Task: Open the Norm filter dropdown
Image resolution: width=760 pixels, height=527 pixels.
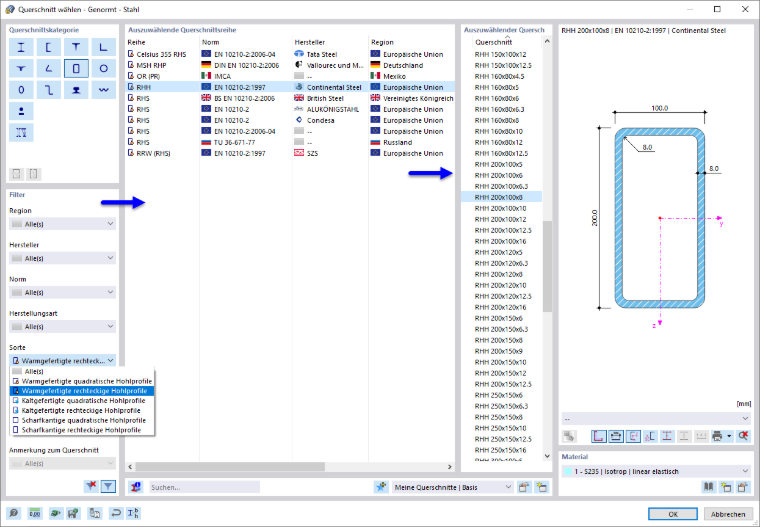Action: [x=63, y=292]
